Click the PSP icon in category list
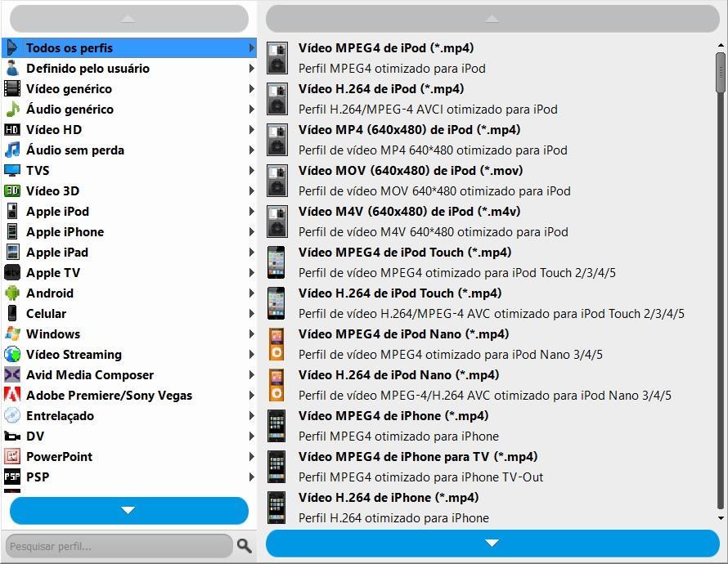This screenshot has height=564, width=728. [x=12, y=477]
